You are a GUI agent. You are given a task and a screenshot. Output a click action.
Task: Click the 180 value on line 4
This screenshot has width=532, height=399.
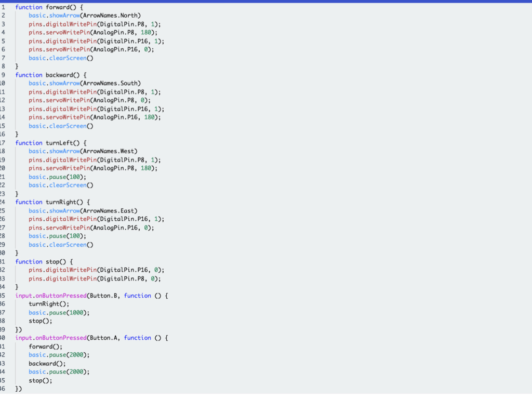145,33
